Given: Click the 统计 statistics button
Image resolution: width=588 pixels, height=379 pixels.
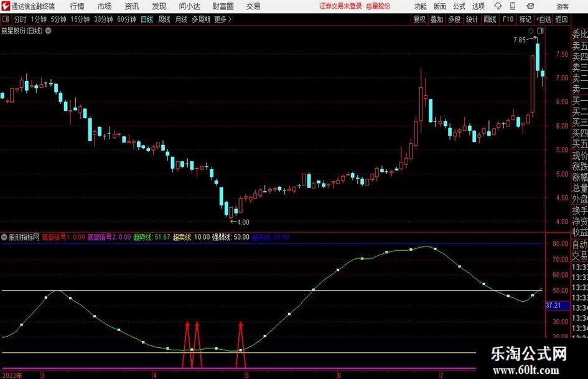Looking at the screenshot, I should tap(472, 19).
